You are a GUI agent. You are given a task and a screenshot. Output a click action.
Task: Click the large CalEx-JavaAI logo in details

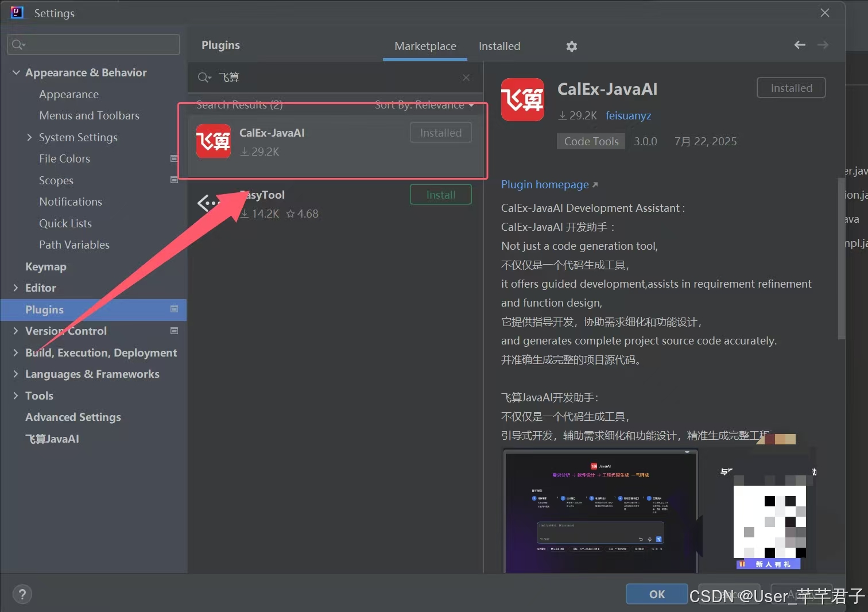(x=522, y=100)
